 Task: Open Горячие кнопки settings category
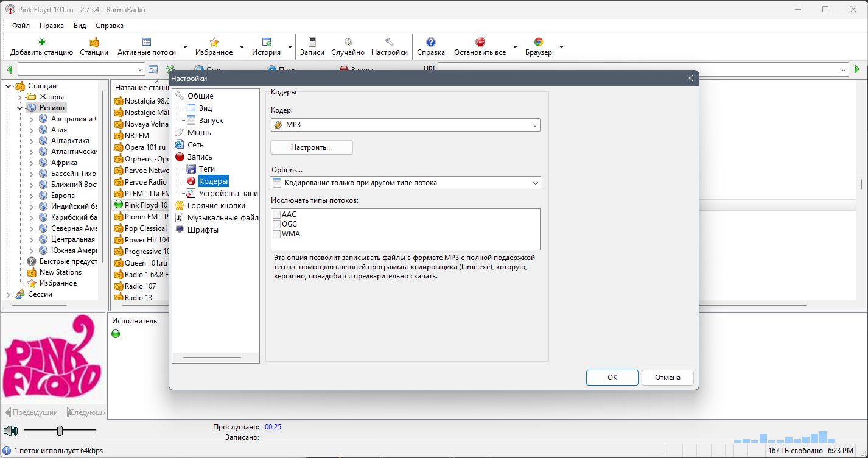coord(216,205)
